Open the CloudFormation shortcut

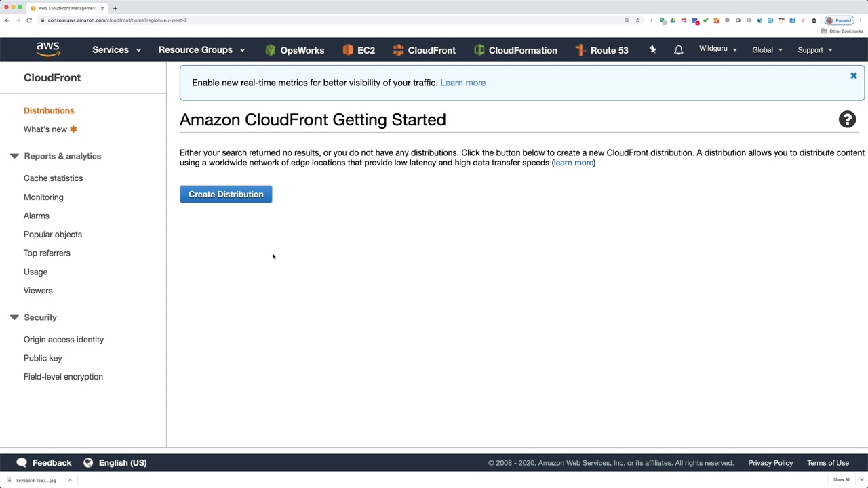[515, 50]
